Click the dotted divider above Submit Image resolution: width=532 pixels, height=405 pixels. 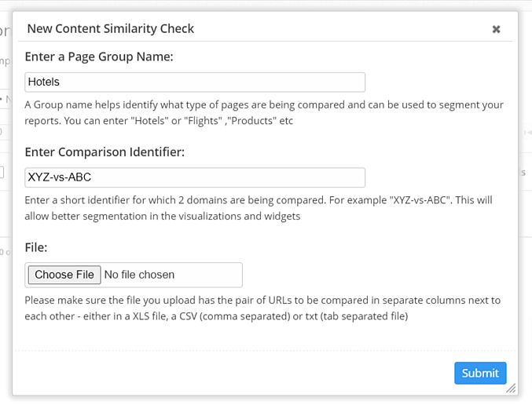click(265, 350)
